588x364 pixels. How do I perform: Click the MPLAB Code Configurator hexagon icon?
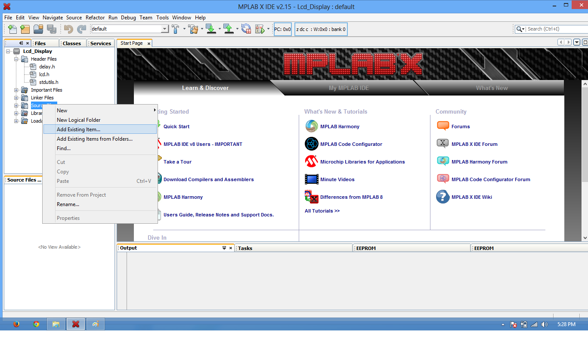312,144
